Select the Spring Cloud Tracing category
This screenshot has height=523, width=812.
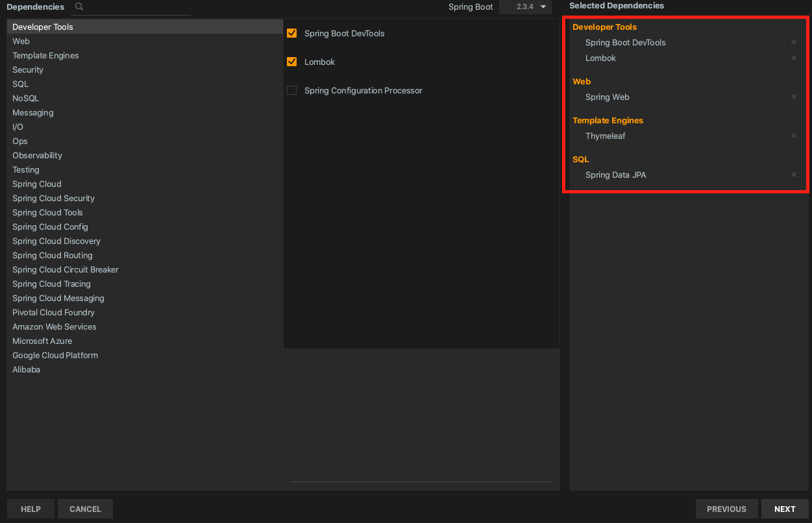145,284
